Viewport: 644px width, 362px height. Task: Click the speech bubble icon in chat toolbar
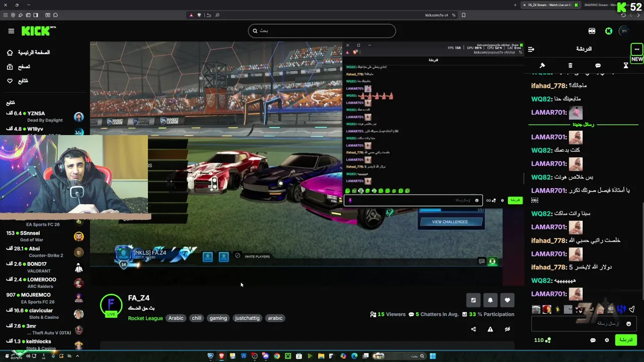click(x=598, y=65)
